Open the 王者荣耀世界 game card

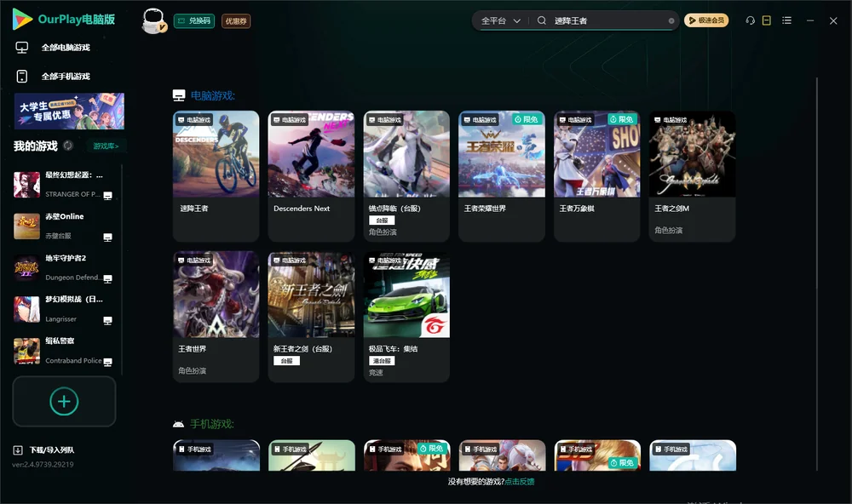coord(502,176)
